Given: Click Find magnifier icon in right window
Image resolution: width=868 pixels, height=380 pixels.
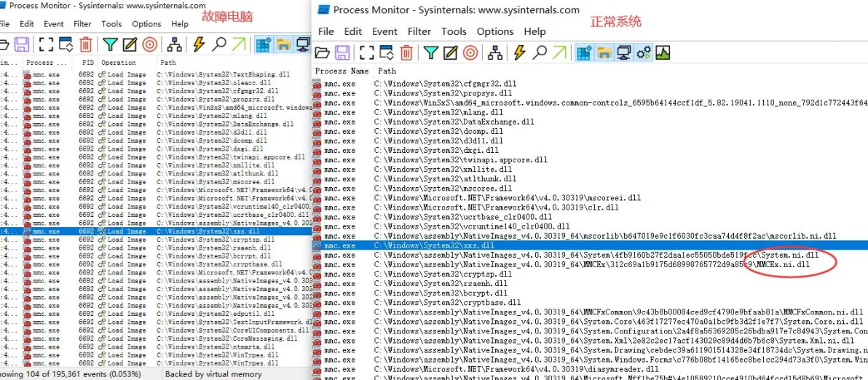Looking at the screenshot, I should point(540,52).
